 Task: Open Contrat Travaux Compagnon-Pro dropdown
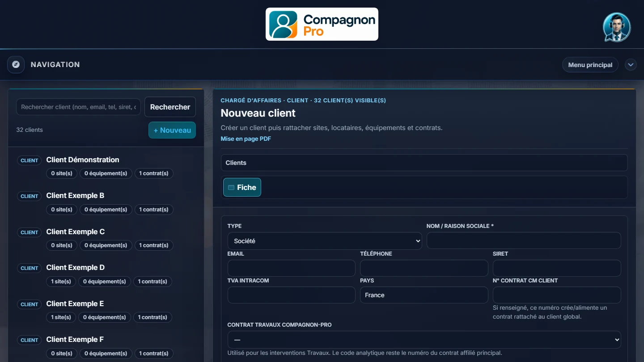424,340
